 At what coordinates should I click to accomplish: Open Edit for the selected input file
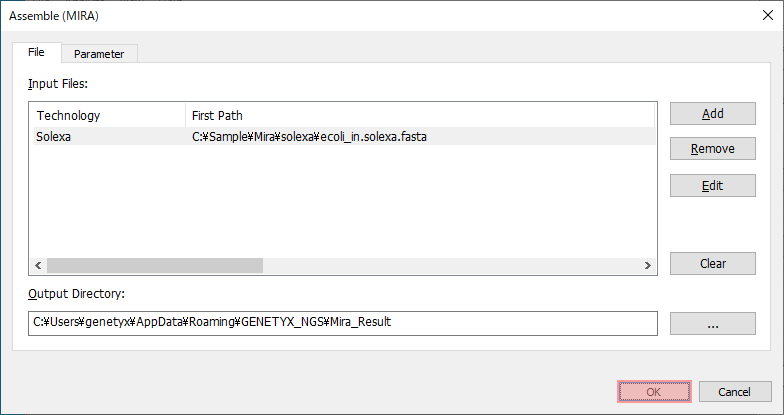click(712, 186)
